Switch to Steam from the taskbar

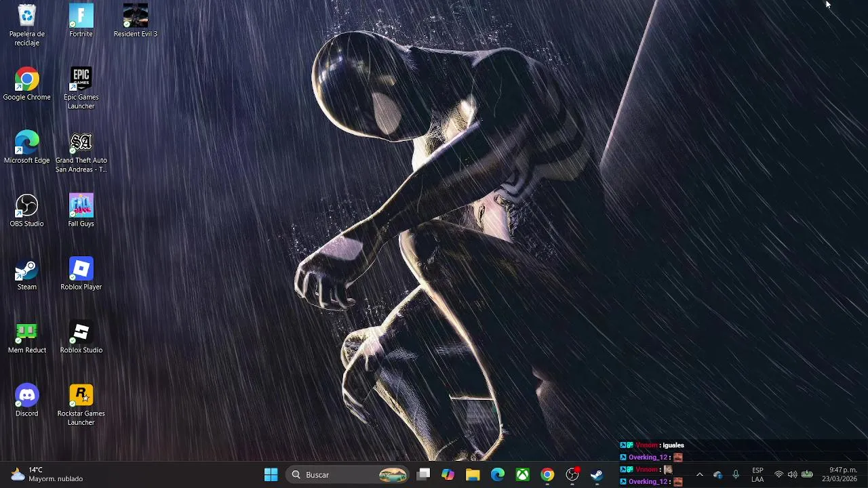(597, 474)
